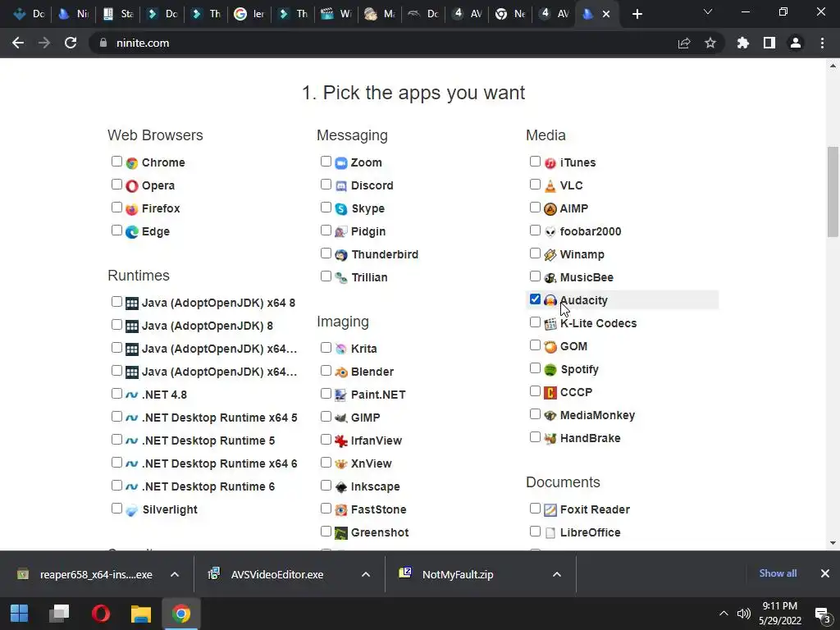Show hidden system tray icons
840x630 pixels.
[724, 614]
